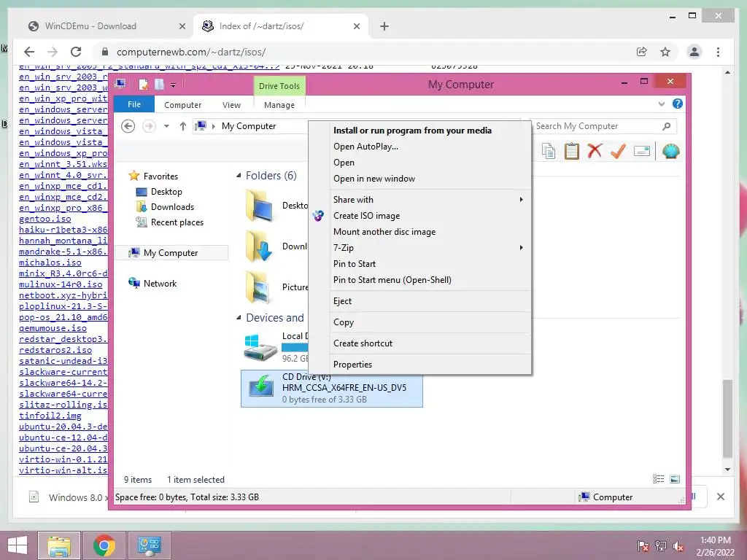
Task: Open qemumouse.iso link
Action: tap(53, 328)
